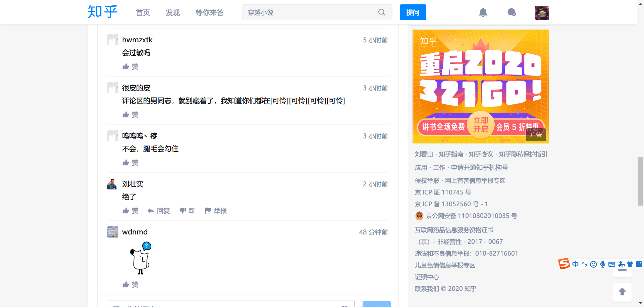Open the 知乎指南 footer link

(451, 154)
